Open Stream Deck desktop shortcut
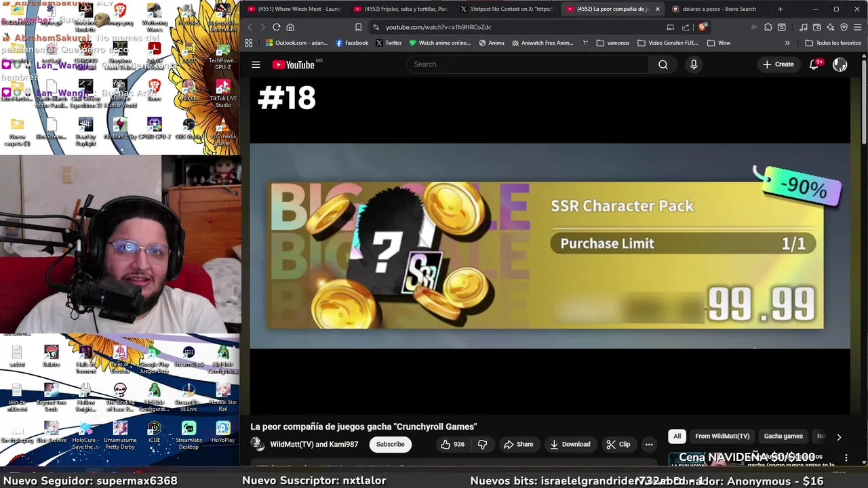This screenshot has width=868, height=488. pyautogui.click(x=189, y=356)
